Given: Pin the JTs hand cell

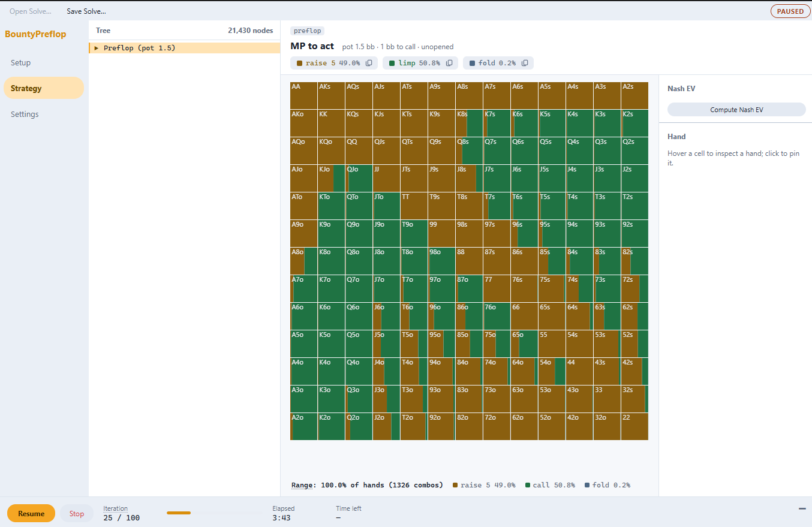Looking at the screenshot, I should [x=414, y=178].
